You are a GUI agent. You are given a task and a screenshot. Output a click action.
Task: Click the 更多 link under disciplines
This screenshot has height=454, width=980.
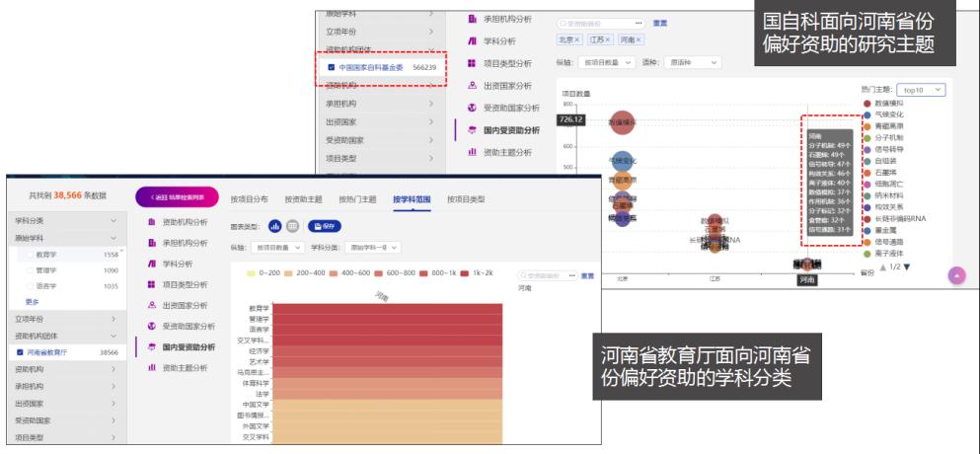(x=32, y=302)
